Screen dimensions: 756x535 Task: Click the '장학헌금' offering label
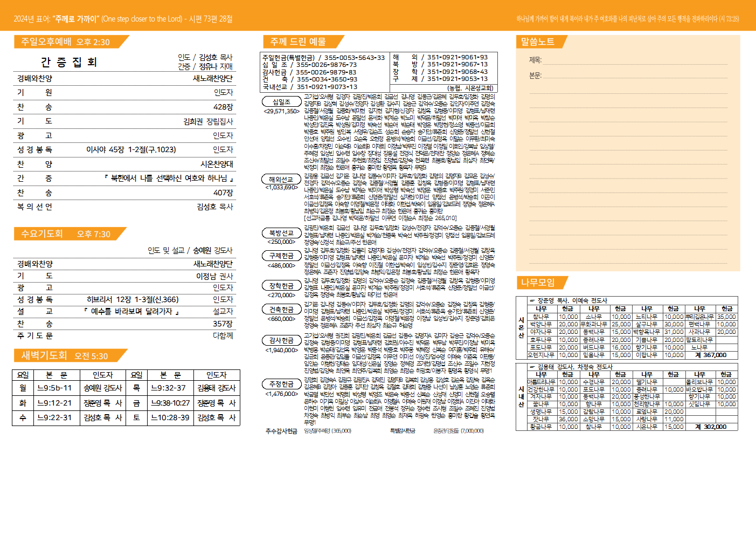click(x=281, y=285)
